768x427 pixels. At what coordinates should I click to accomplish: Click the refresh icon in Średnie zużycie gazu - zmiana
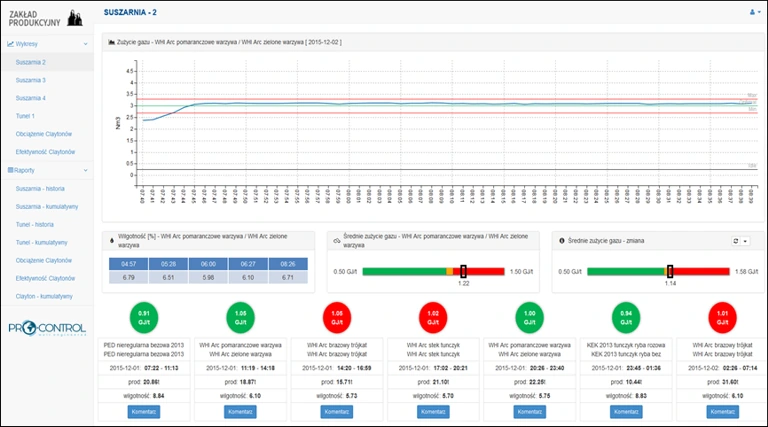(x=735, y=241)
